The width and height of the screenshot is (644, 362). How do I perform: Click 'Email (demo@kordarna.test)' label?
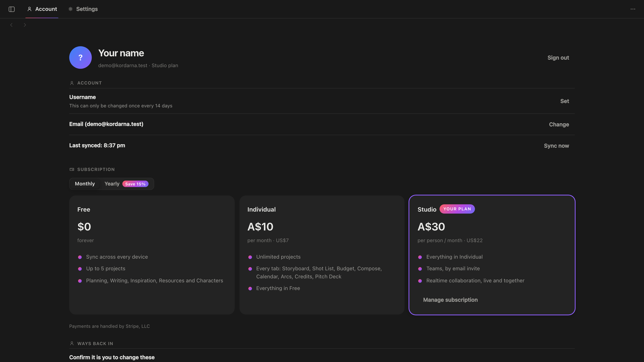[x=106, y=124]
